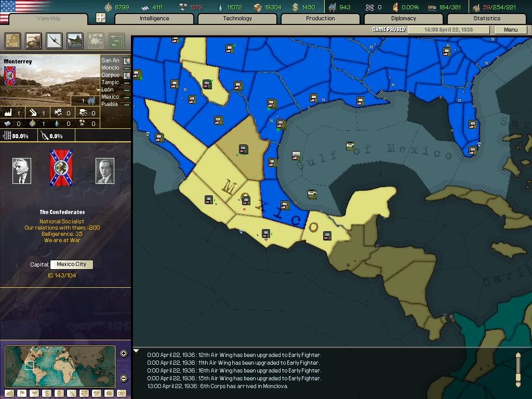Viewport: 532px width, 399px height.
Task: Click the energy resource icon showing 6799
Action: (x=108, y=7)
